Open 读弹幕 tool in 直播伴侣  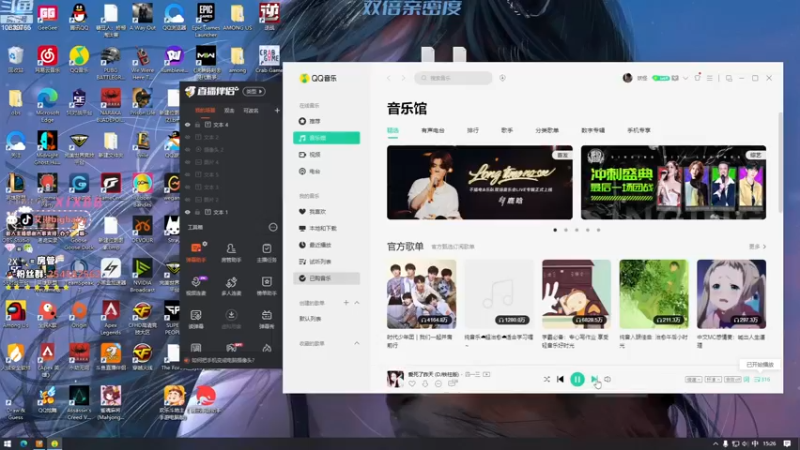196,319
